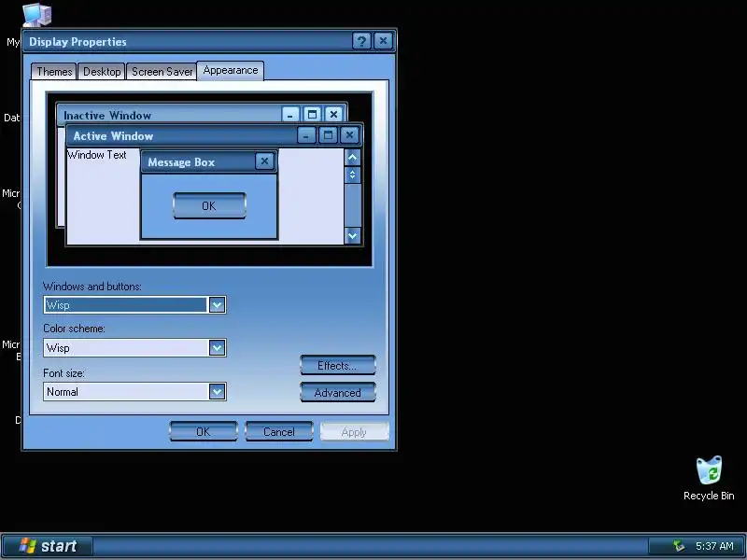The height and width of the screenshot is (560, 747).
Task: Click the preview scrollbar up arrow
Action: click(x=353, y=157)
